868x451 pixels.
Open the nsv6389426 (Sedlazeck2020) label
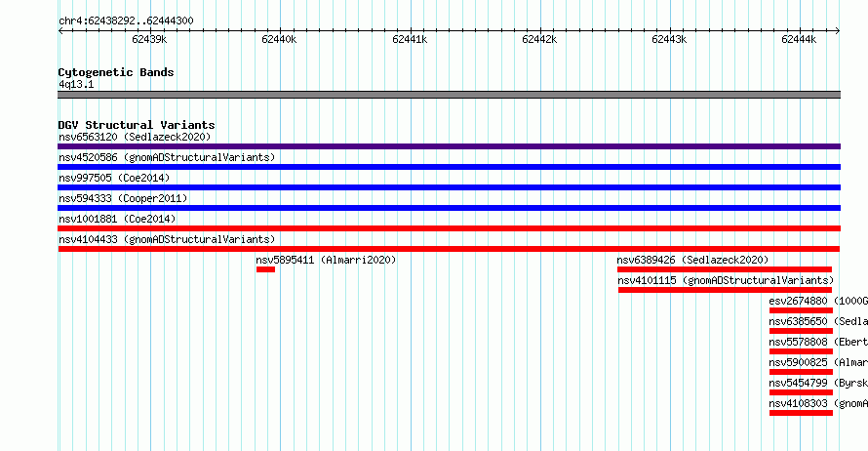tap(693, 260)
